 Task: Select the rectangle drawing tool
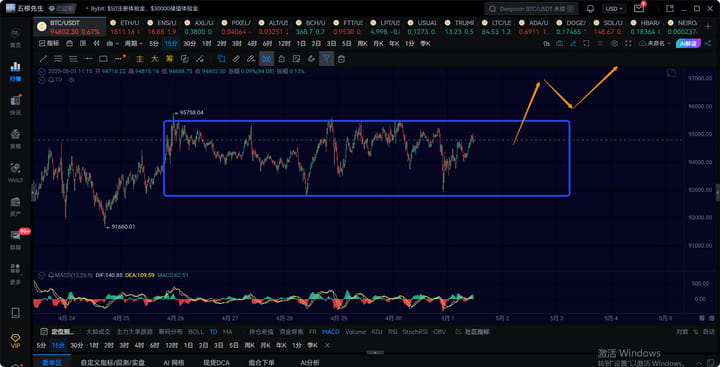pos(103,59)
